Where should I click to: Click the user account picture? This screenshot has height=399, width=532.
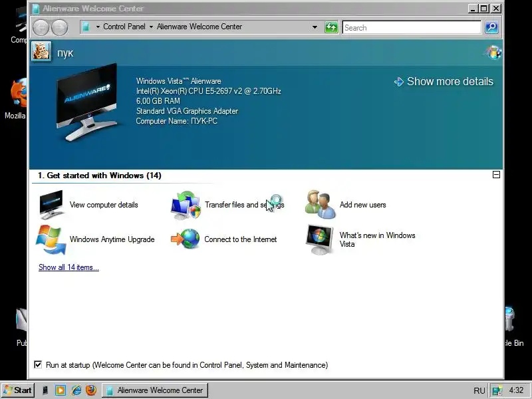tap(41, 52)
